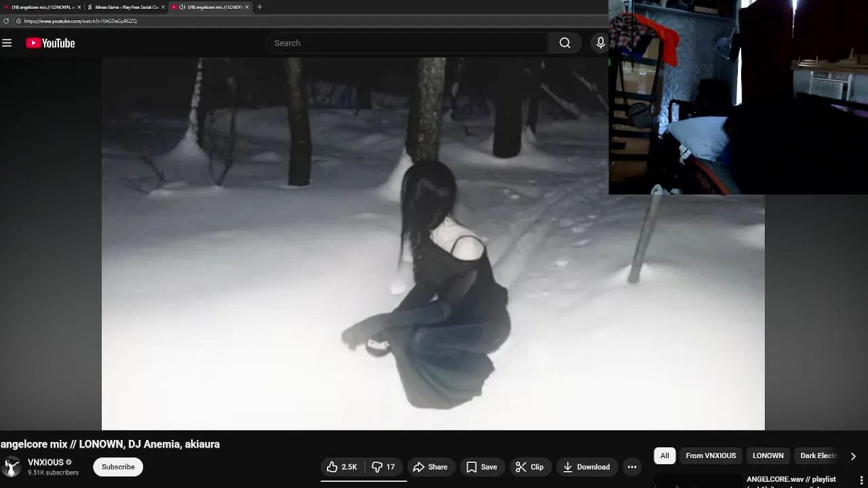This screenshot has height=488, width=868.
Task: Mute the tab via its speaker icon
Action: click(182, 7)
